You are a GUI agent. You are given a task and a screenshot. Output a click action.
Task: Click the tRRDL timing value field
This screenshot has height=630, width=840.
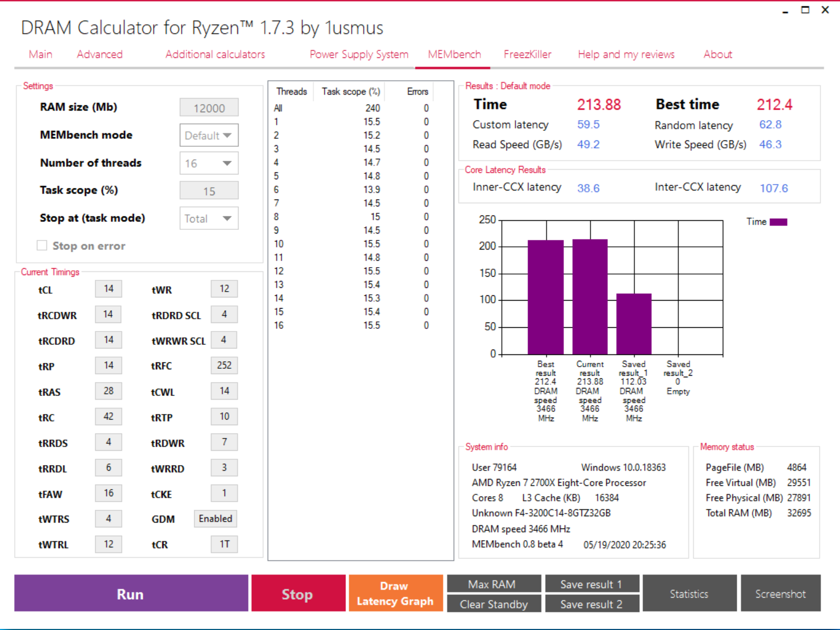[x=109, y=468]
